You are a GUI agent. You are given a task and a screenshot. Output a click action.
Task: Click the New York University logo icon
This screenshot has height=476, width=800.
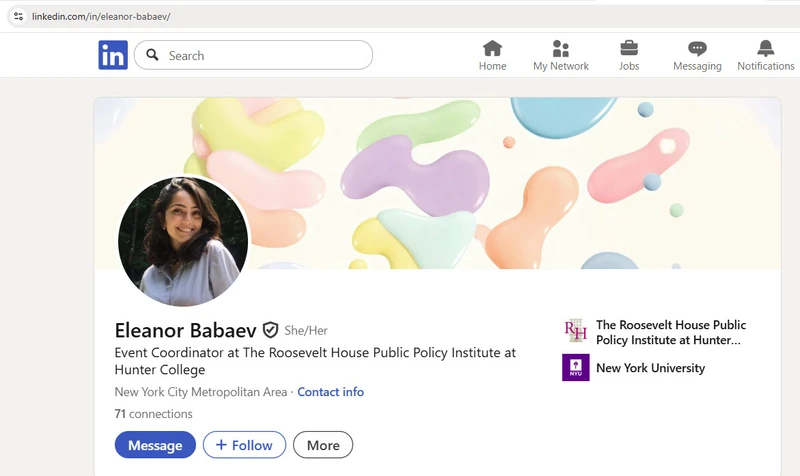[575, 368]
